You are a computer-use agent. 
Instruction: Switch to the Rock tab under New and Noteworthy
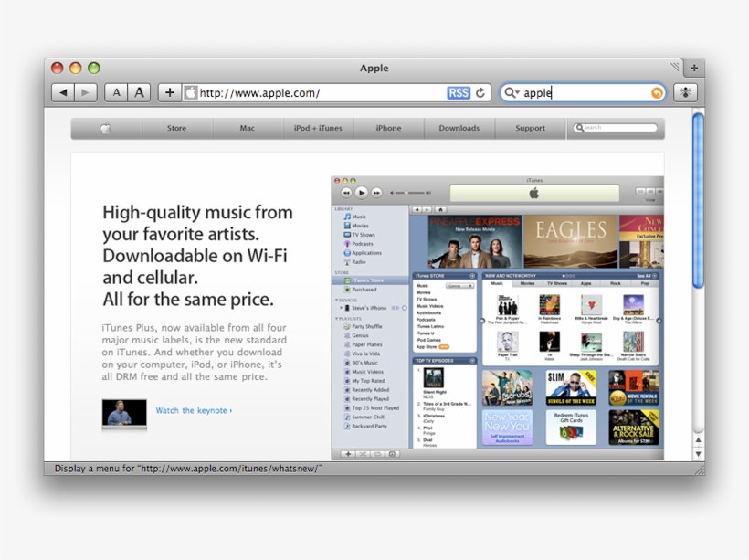(616, 283)
